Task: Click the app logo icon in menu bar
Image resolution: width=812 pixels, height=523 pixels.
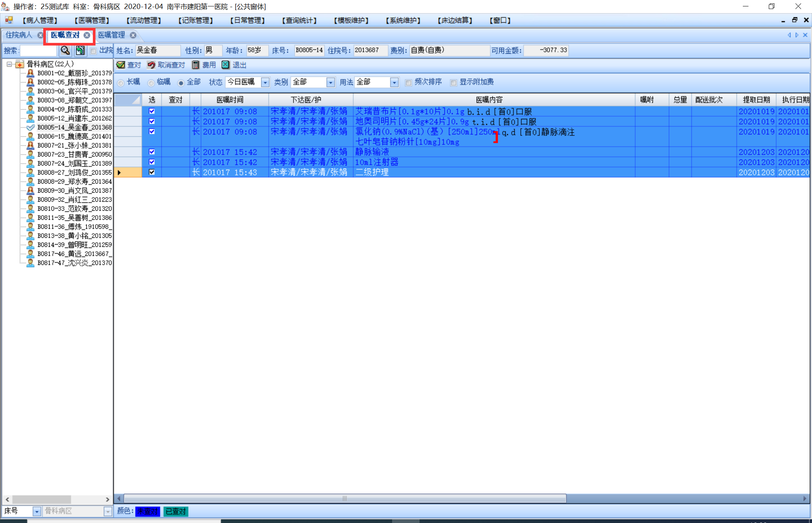Action: pyautogui.click(x=9, y=20)
